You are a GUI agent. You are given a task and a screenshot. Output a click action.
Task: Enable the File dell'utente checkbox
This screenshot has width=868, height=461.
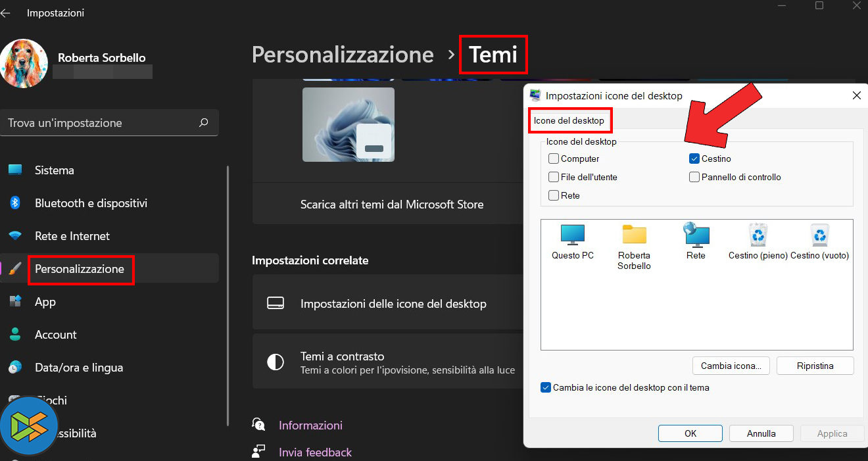point(554,177)
